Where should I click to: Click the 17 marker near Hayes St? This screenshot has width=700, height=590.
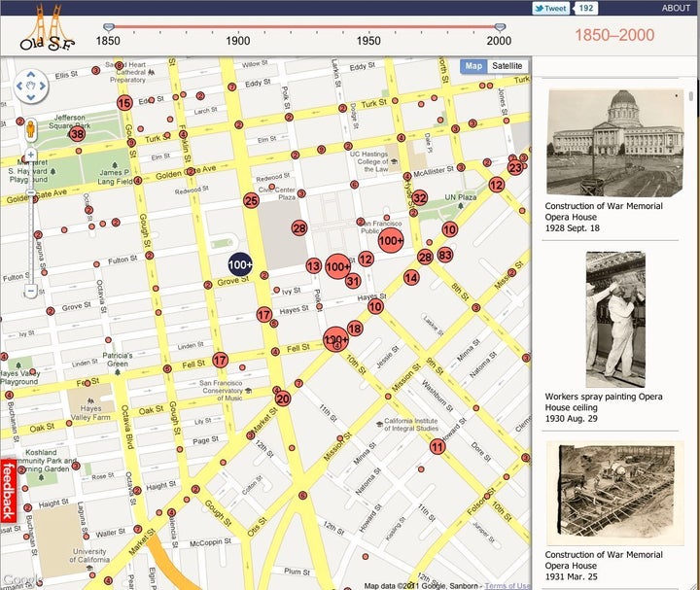tap(264, 315)
